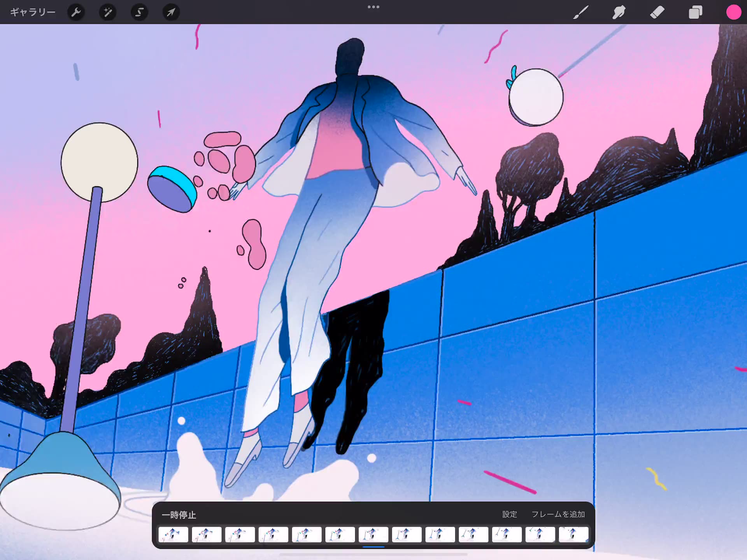Open the Adjustments magic wand menu
747x560 pixels.
coord(108,12)
